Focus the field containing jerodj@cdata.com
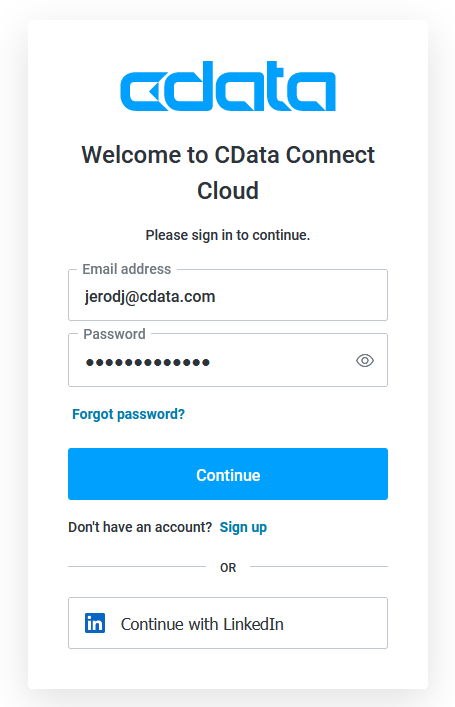Screen dimensions: 455x707 pyautogui.click(x=228, y=295)
